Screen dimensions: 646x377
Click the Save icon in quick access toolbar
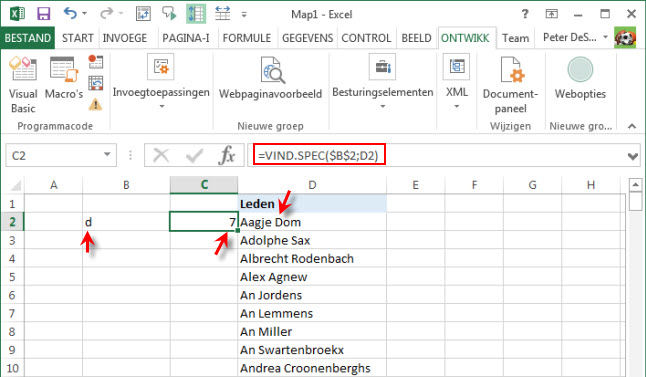(x=43, y=14)
